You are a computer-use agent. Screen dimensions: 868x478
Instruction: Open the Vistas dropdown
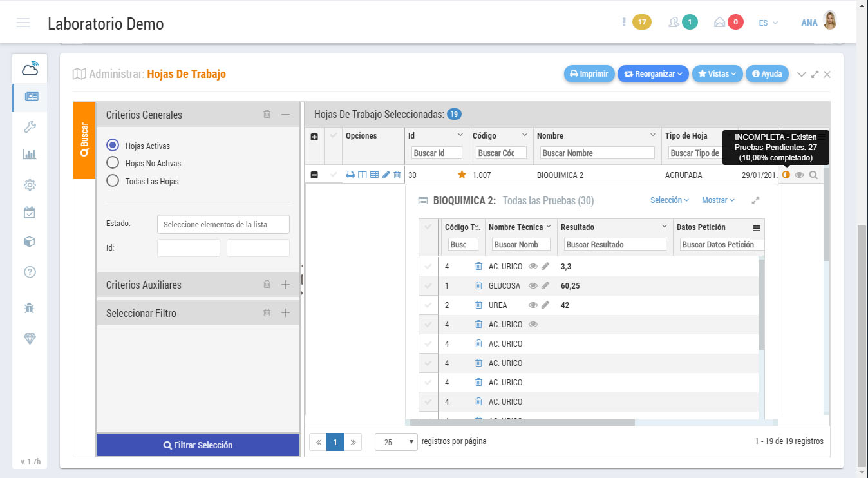coord(717,74)
